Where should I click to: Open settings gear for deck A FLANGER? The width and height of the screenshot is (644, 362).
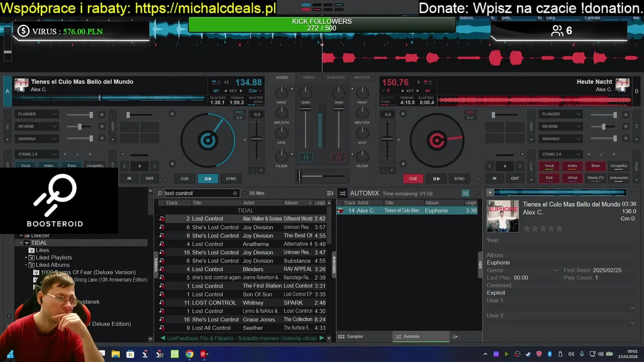pyautogui.click(x=102, y=115)
